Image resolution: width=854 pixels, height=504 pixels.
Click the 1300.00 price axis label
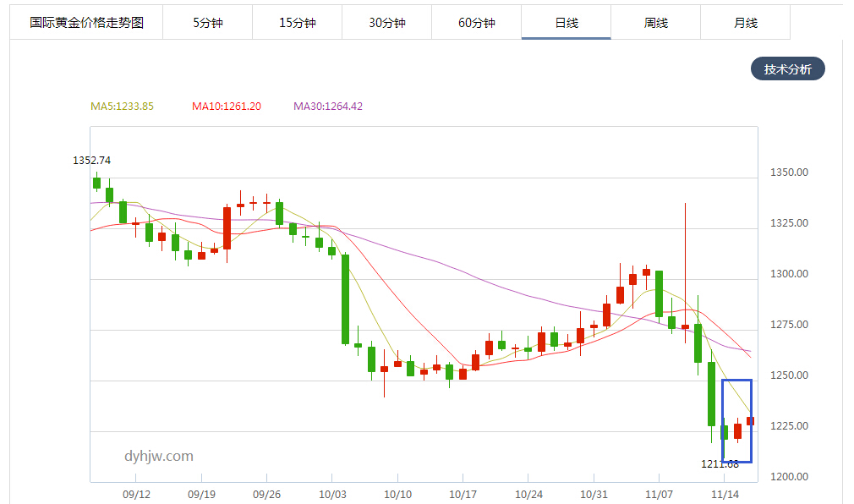789,274
